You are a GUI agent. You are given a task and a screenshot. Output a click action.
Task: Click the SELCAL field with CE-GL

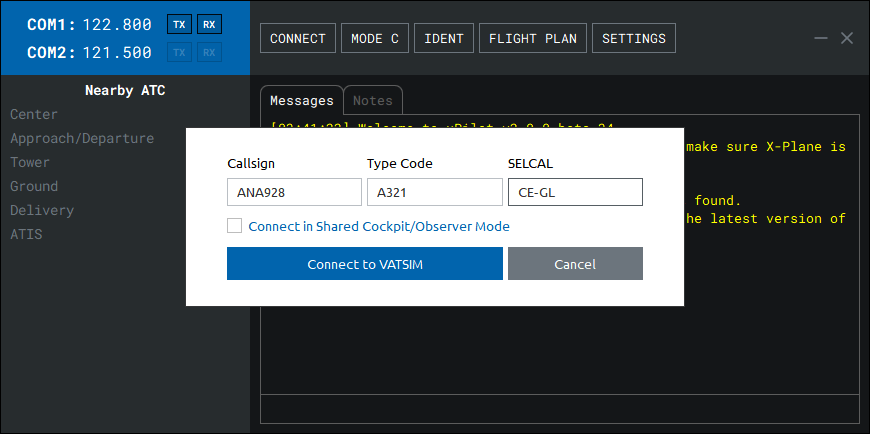[575, 192]
